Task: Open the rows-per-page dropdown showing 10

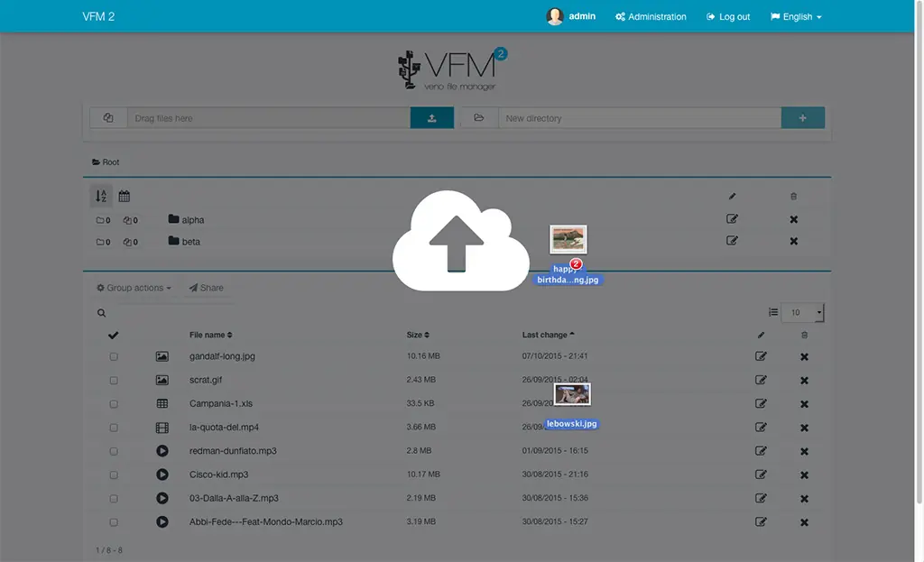Action: [802, 313]
